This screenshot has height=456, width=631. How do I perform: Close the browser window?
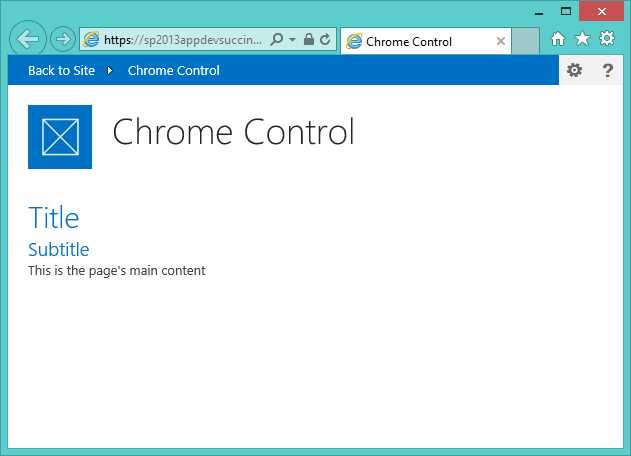click(x=602, y=11)
